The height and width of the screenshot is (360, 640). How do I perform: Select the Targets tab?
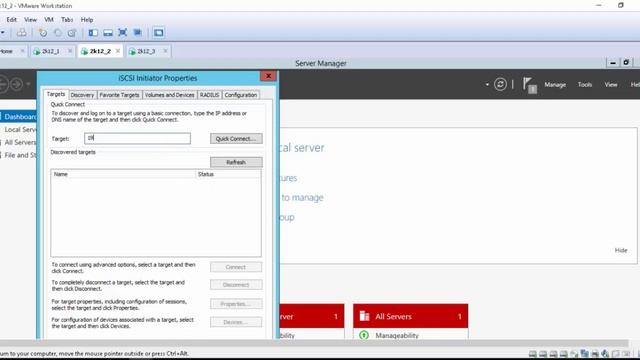pos(56,94)
